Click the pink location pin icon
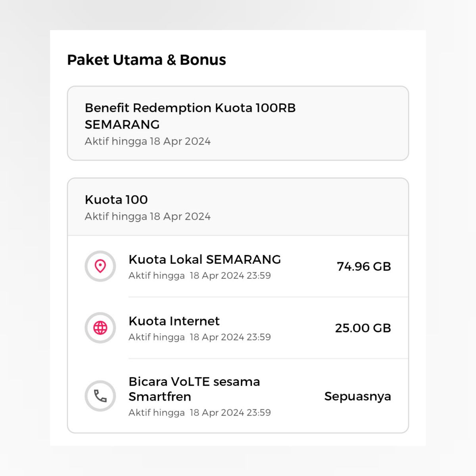This screenshot has width=476, height=476. 100,266
